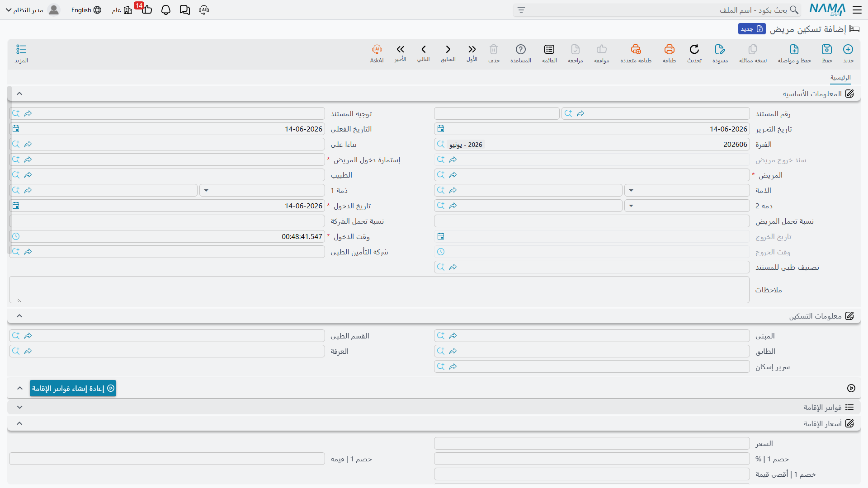868x488 pixels.
Task: Collapse the أسعار الإقامة section
Action: point(19,423)
